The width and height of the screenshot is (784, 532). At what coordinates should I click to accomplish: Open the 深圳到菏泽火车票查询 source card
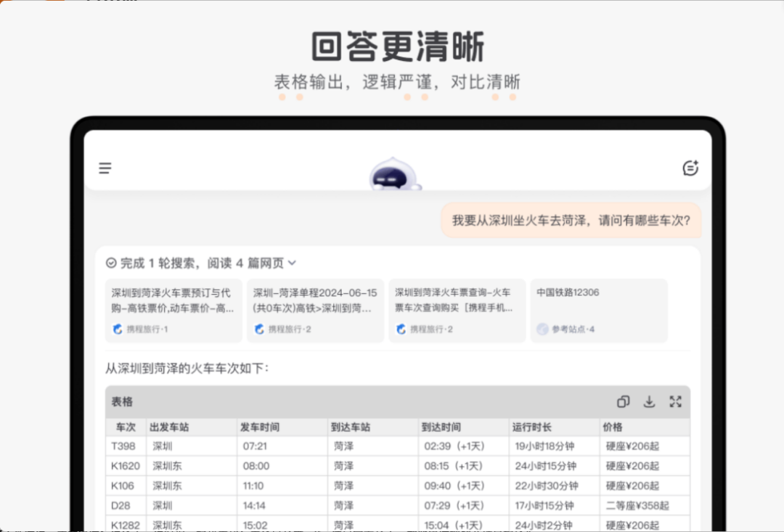(457, 311)
